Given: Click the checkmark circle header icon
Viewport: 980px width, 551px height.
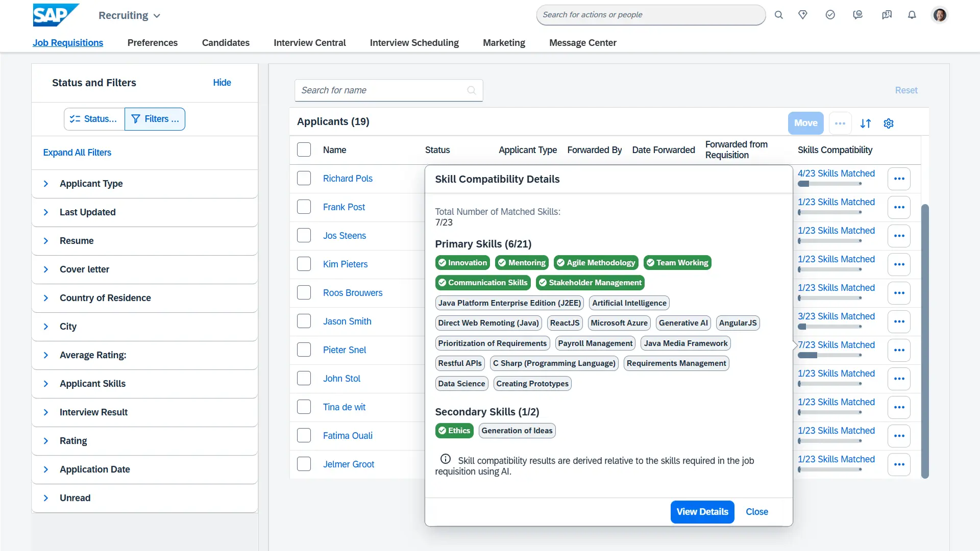Looking at the screenshot, I should click(x=830, y=15).
